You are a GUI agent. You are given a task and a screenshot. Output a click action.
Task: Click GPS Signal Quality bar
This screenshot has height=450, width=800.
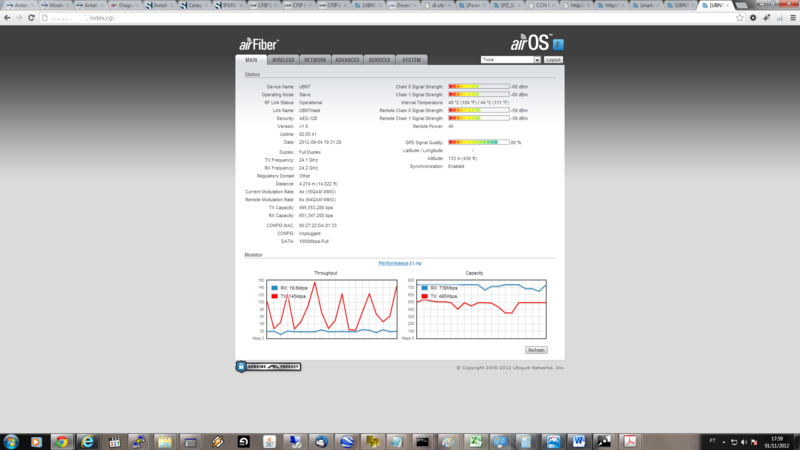479,142
